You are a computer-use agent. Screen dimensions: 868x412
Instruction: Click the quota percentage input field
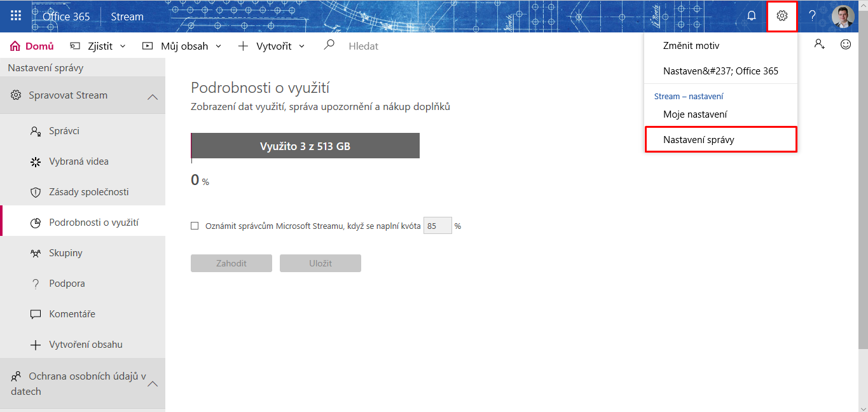coord(437,226)
